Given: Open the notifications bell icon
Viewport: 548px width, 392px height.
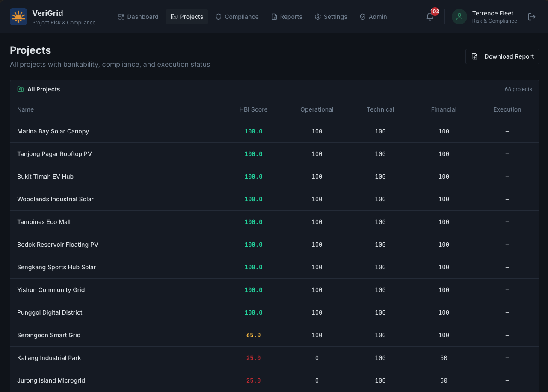Looking at the screenshot, I should (430, 17).
